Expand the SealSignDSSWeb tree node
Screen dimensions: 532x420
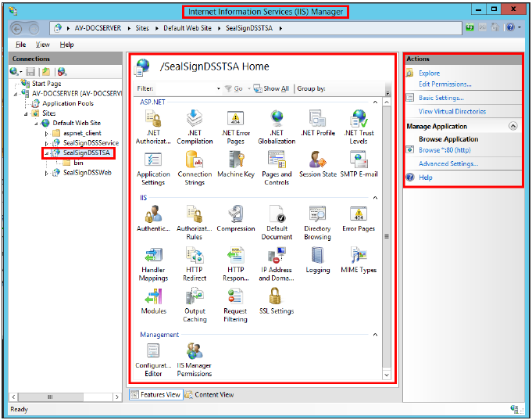(47, 173)
